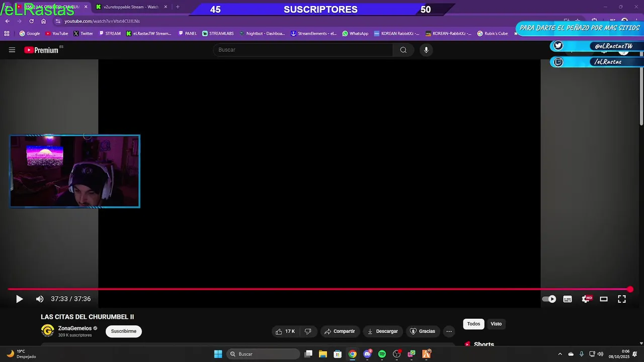The image size is (644, 362).
Task: Switch to theater mode
Action: coord(604,299)
